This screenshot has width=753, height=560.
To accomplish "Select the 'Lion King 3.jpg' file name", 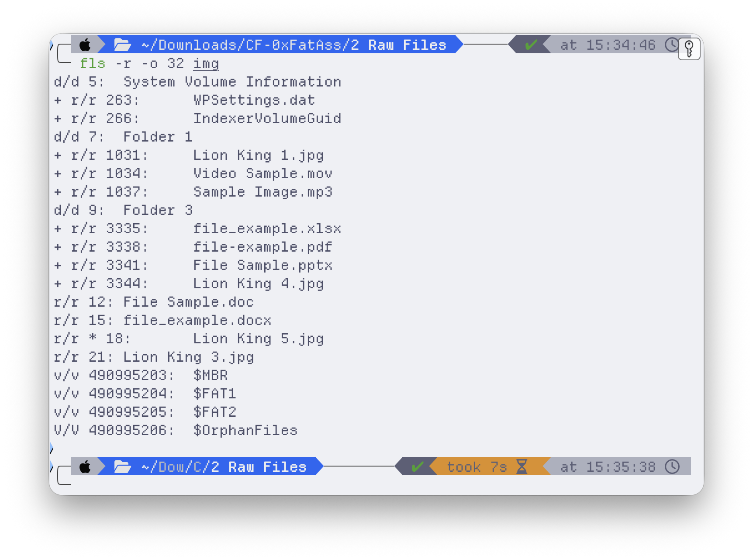I will [188, 357].
